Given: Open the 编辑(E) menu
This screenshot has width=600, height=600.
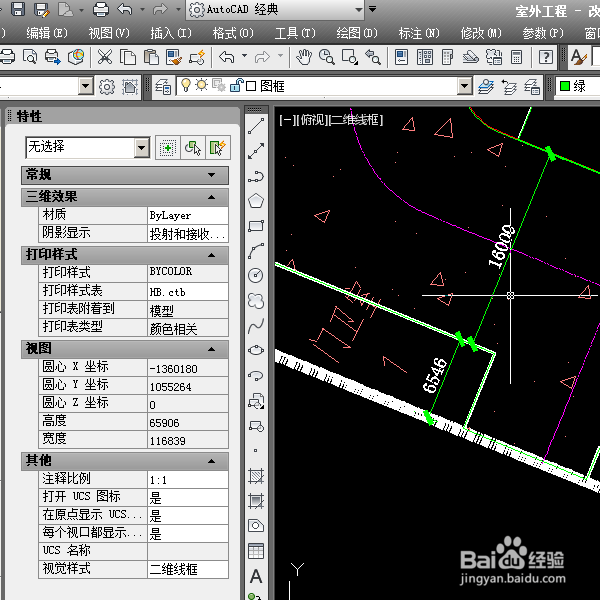Looking at the screenshot, I should (x=47, y=33).
